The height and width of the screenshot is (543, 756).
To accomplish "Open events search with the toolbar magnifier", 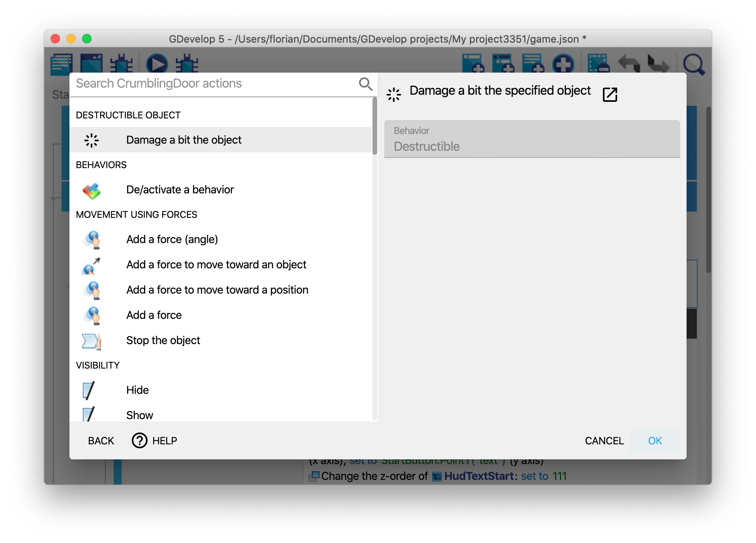I will [693, 64].
